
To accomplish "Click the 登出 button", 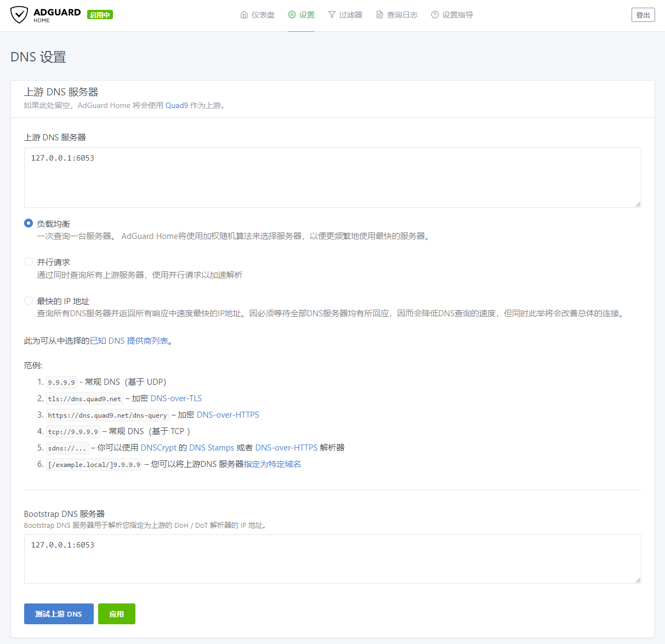I will [x=643, y=15].
